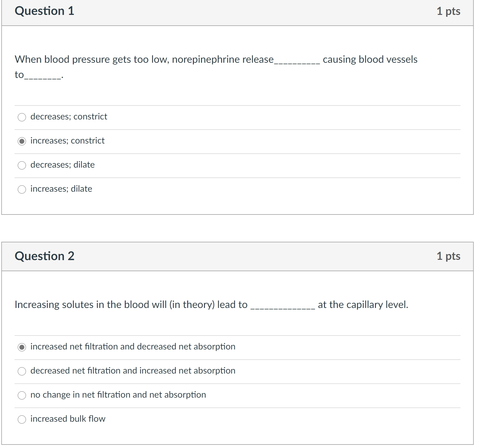This screenshot has width=482, height=448.
Task: Select the 'increases; constrict' radio button
Action: (x=22, y=141)
